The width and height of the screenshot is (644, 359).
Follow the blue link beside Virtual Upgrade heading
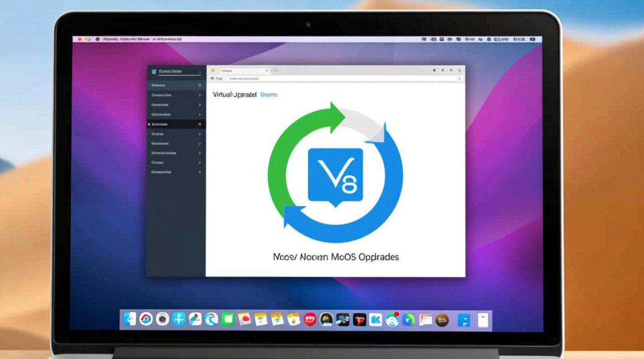pos(268,95)
